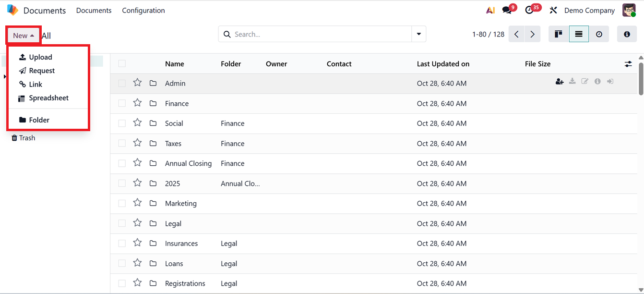Open the AI assistant icon
644x294 pixels.
[490, 10]
